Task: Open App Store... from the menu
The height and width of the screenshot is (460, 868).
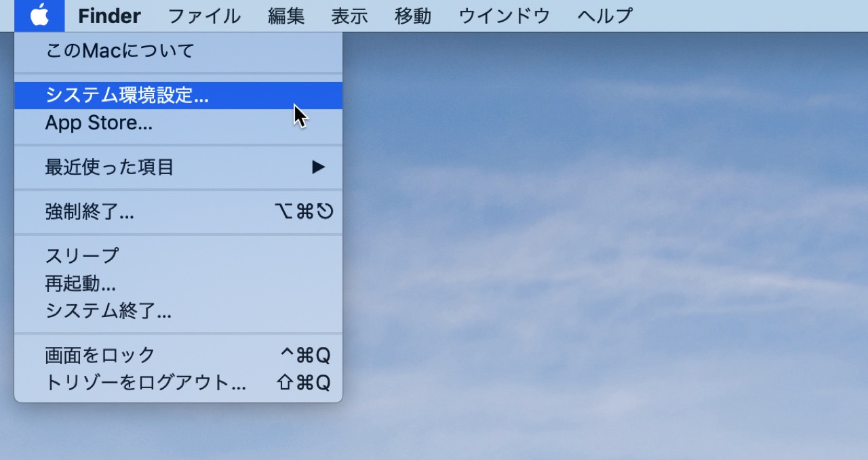Action: (x=178, y=123)
